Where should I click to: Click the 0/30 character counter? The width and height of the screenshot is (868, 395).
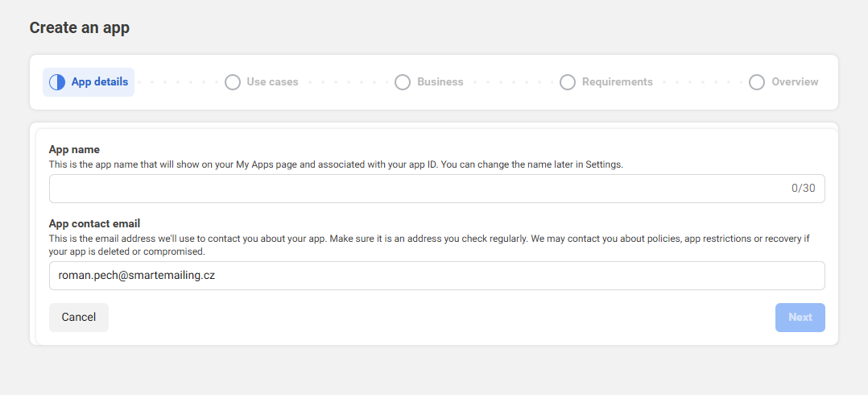[804, 189]
